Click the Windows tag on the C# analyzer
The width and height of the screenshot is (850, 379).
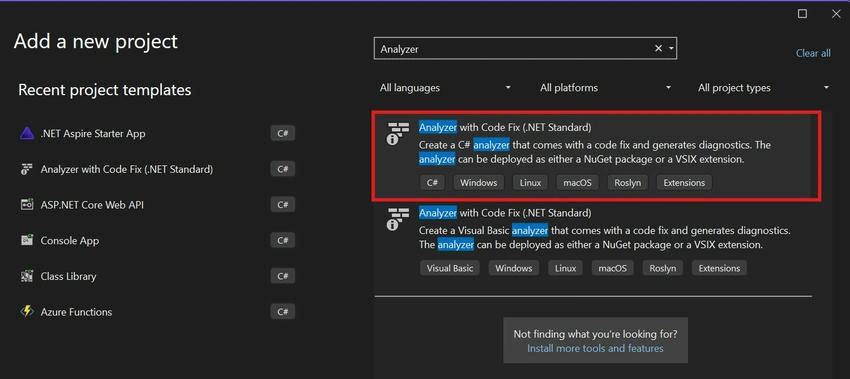point(479,183)
